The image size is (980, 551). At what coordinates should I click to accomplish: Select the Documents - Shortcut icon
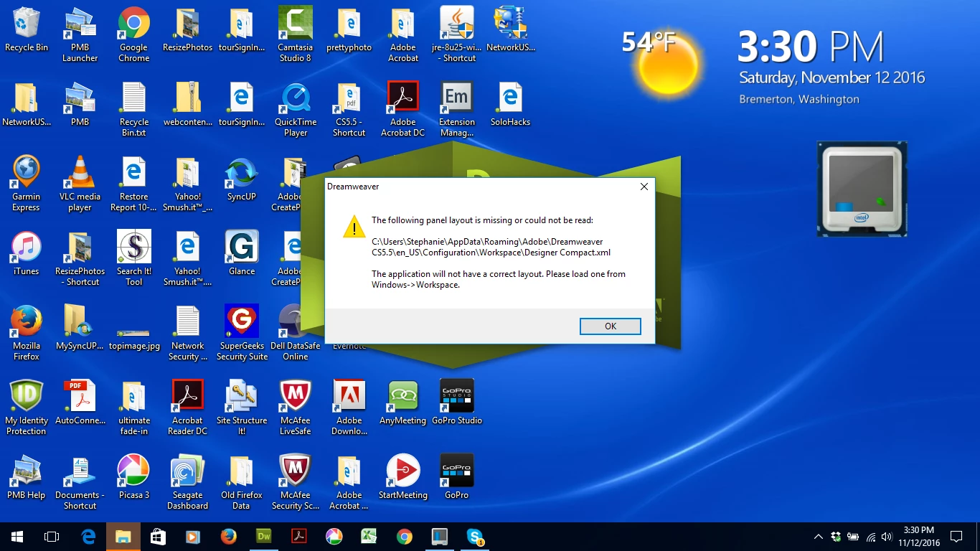[x=80, y=483]
